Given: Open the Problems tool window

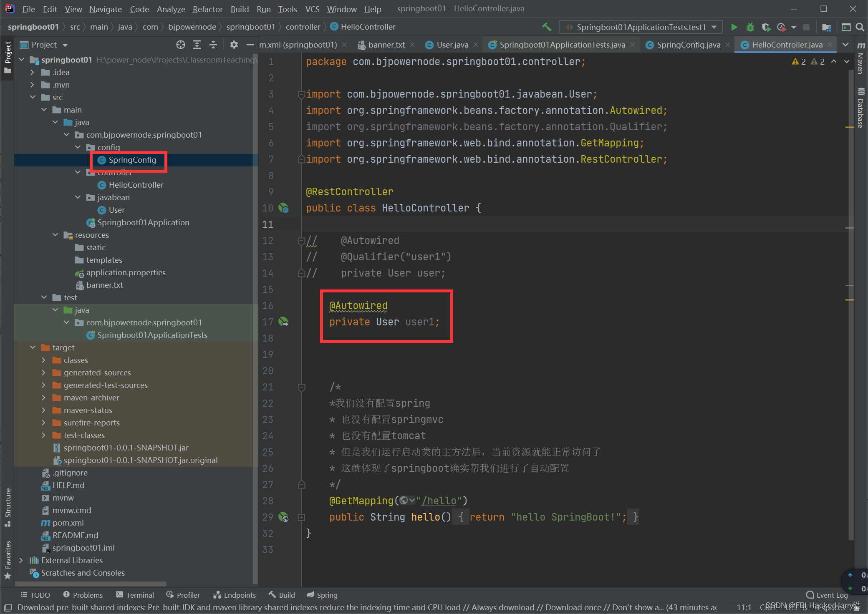Looking at the screenshot, I should point(83,595).
